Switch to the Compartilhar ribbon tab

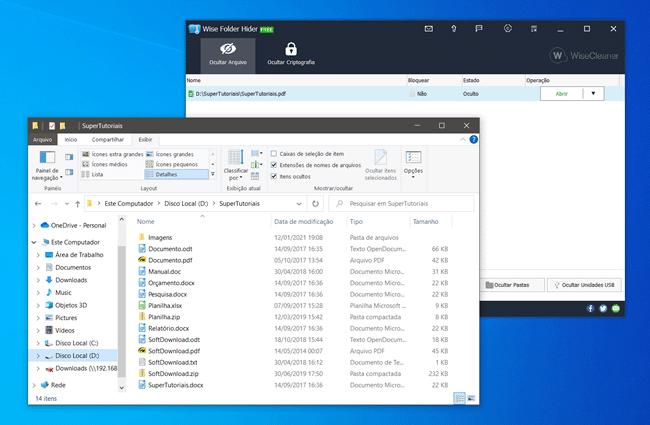click(x=108, y=140)
